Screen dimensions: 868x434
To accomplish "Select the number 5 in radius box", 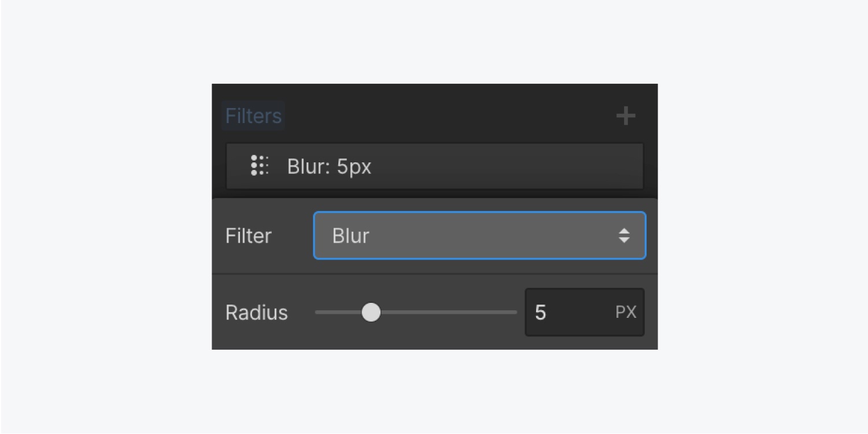I will click(540, 313).
